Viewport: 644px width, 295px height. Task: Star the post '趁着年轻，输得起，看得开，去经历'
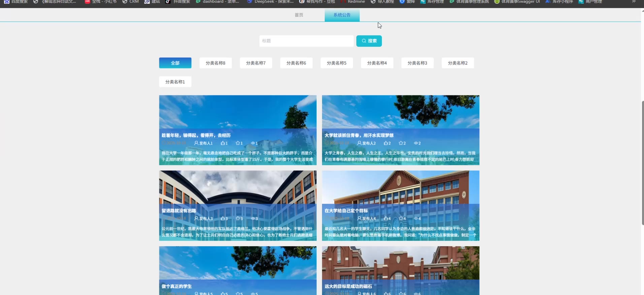tap(238, 143)
